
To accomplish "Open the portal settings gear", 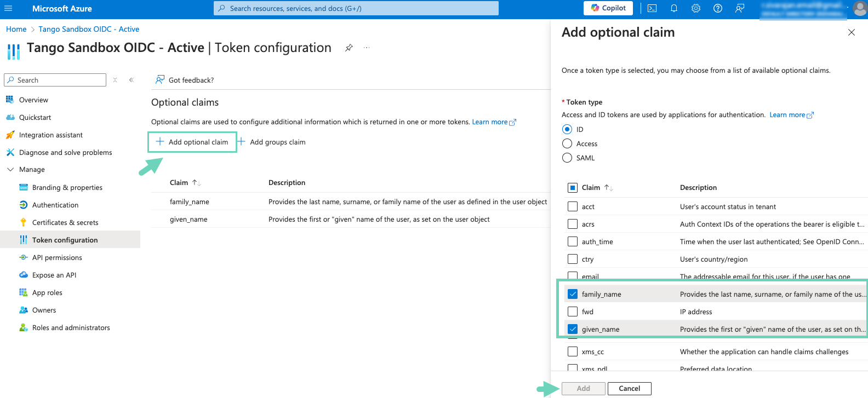I will [696, 8].
